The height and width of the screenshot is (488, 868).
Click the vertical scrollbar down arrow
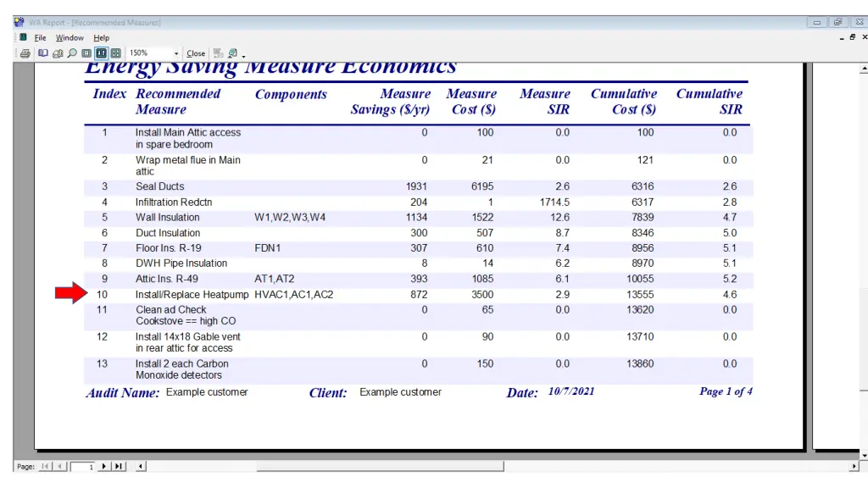pos(864,455)
